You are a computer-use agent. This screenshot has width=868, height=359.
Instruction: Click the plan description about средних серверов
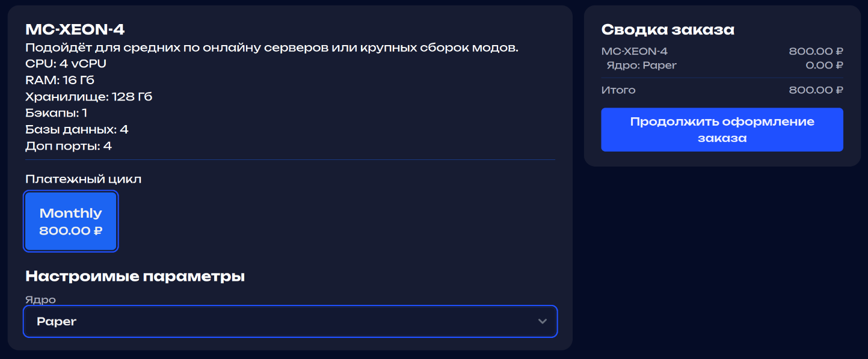272,48
